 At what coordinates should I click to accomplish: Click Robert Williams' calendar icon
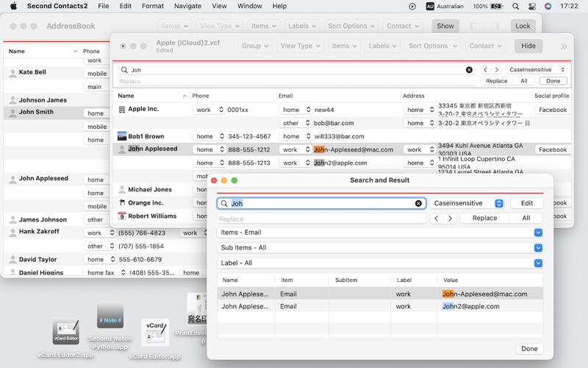122,216
